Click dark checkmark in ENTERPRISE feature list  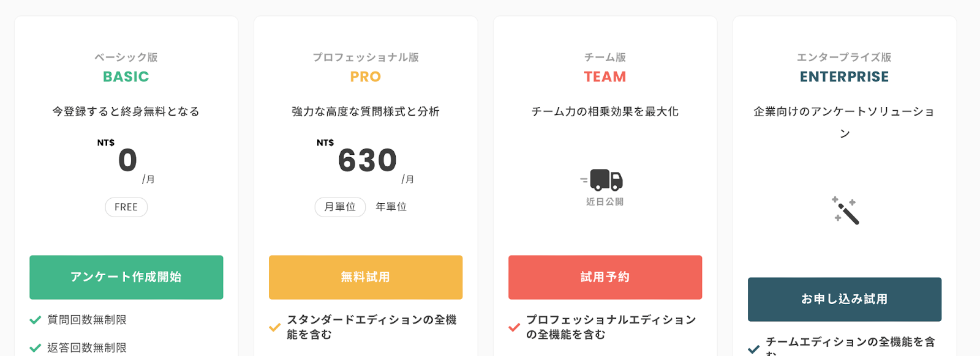pos(754,349)
